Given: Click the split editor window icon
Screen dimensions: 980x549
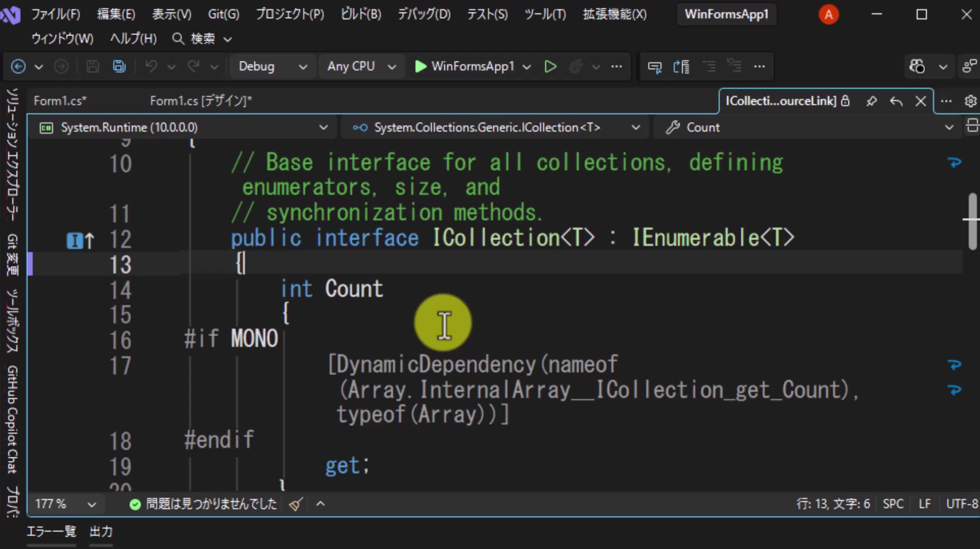Looking at the screenshot, I should pyautogui.click(x=972, y=126).
